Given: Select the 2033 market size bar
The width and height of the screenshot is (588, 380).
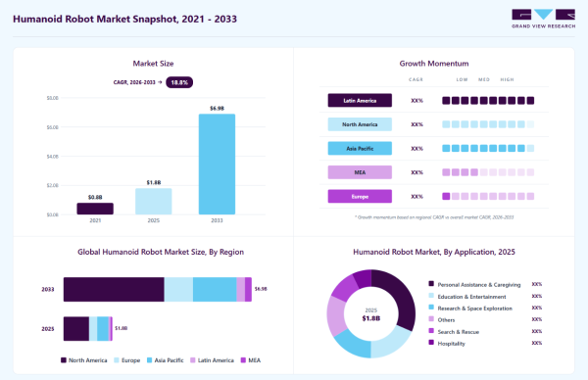Looking at the screenshot, I should click(x=217, y=165).
